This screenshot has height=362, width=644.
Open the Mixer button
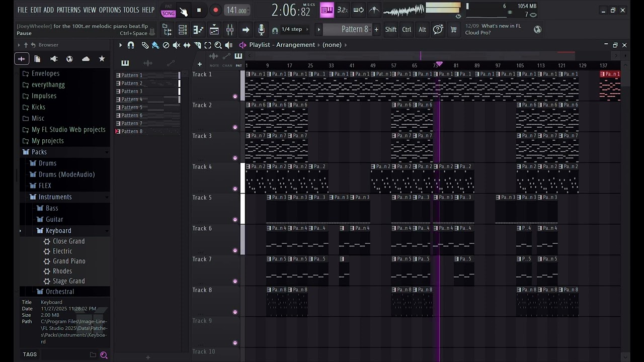pyautogui.click(x=230, y=30)
